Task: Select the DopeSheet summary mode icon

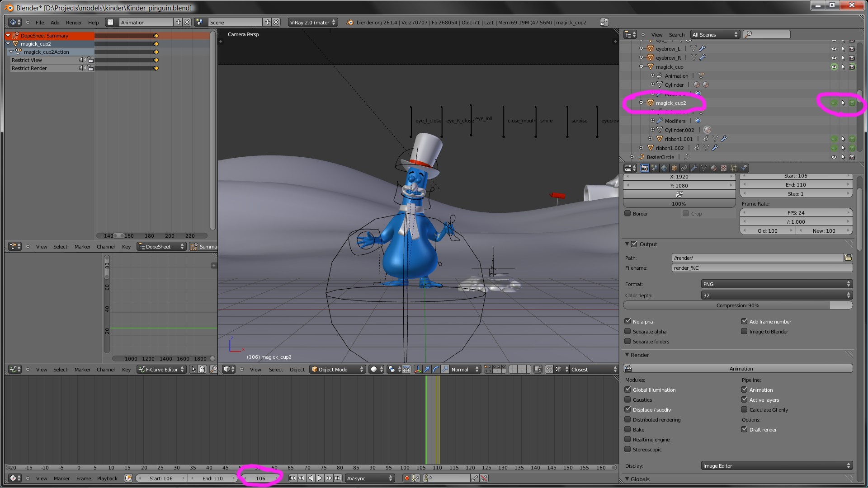Action: tap(194, 246)
